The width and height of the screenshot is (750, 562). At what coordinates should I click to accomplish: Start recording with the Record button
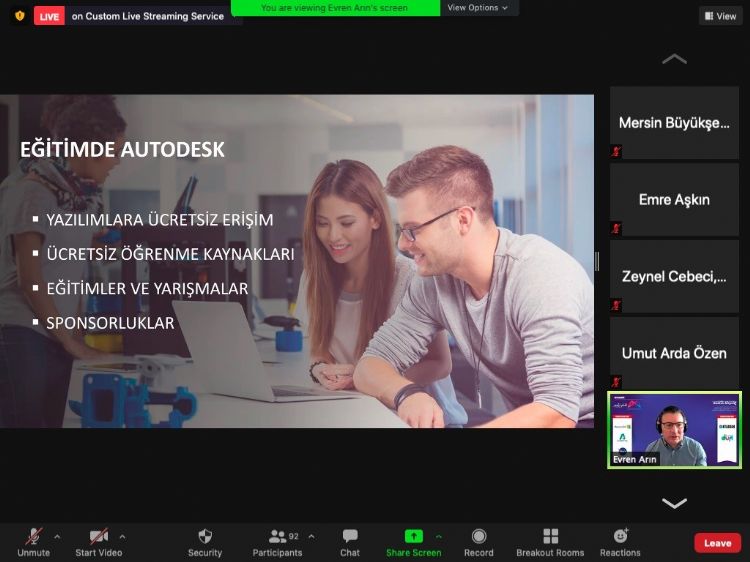(479, 542)
